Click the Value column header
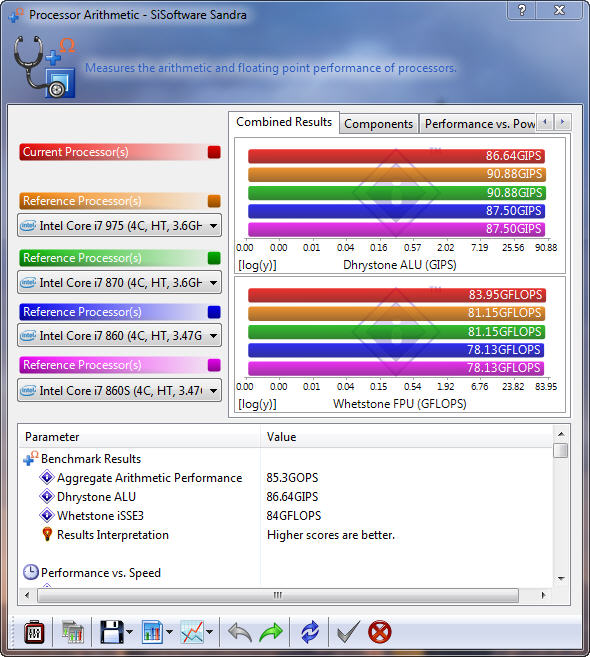590x657 pixels. click(406, 437)
